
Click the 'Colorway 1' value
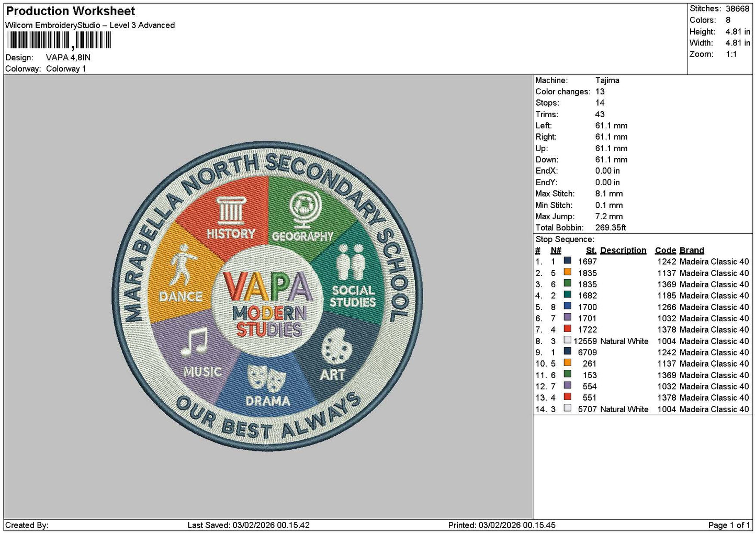coord(66,69)
